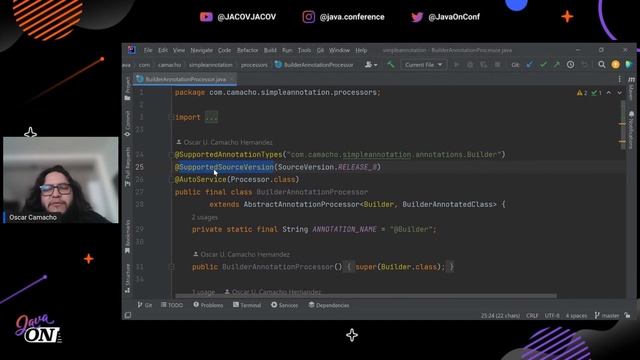
Task: Open the editor tabs more-options kebab menu
Action: tap(619, 79)
